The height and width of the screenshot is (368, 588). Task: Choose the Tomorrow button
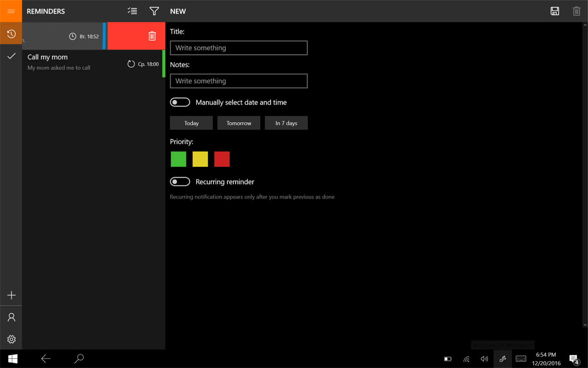(239, 123)
